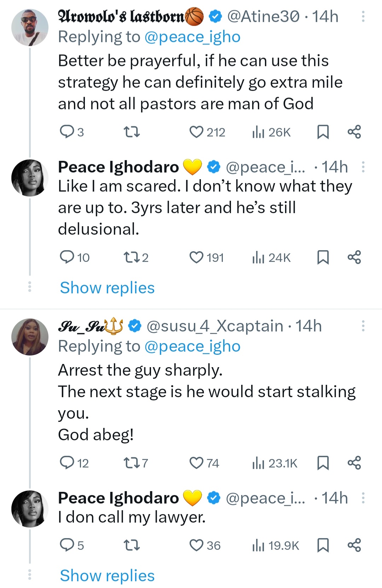This screenshot has width=382, height=588.
Task: Show replies under 'Like I am scared' tweet
Action: pyautogui.click(x=107, y=288)
